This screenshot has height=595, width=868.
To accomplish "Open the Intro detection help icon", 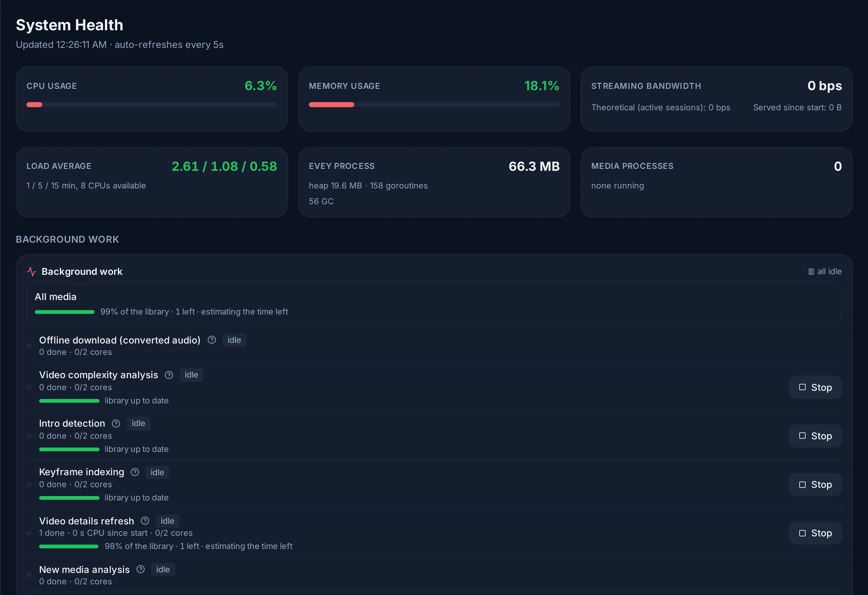I will click(116, 424).
